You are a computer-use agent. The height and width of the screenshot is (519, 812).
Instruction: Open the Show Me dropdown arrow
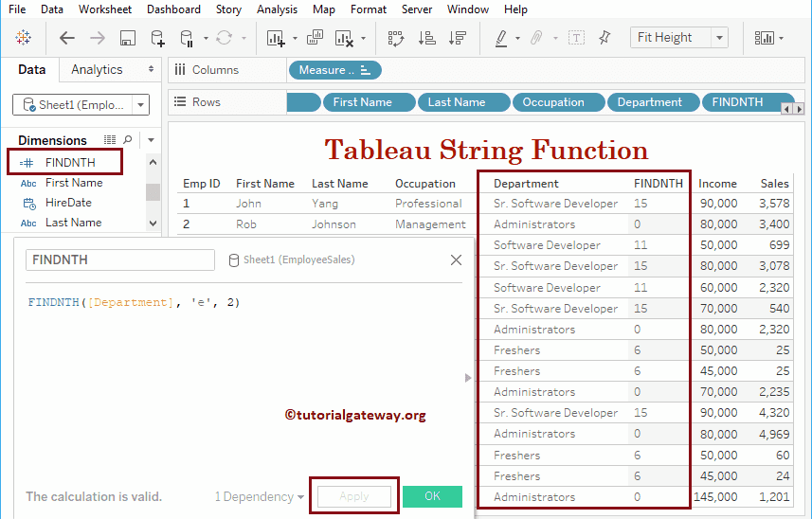click(x=781, y=38)
